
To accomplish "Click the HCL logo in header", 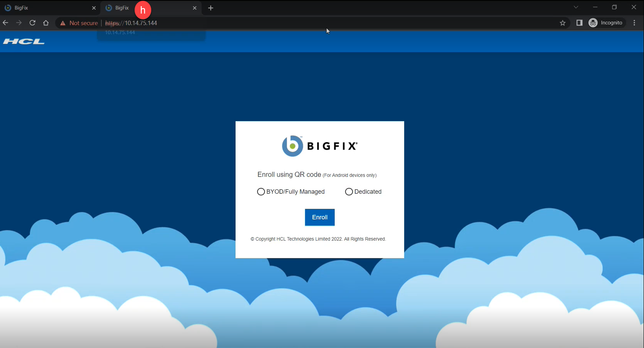I will 24,41.
